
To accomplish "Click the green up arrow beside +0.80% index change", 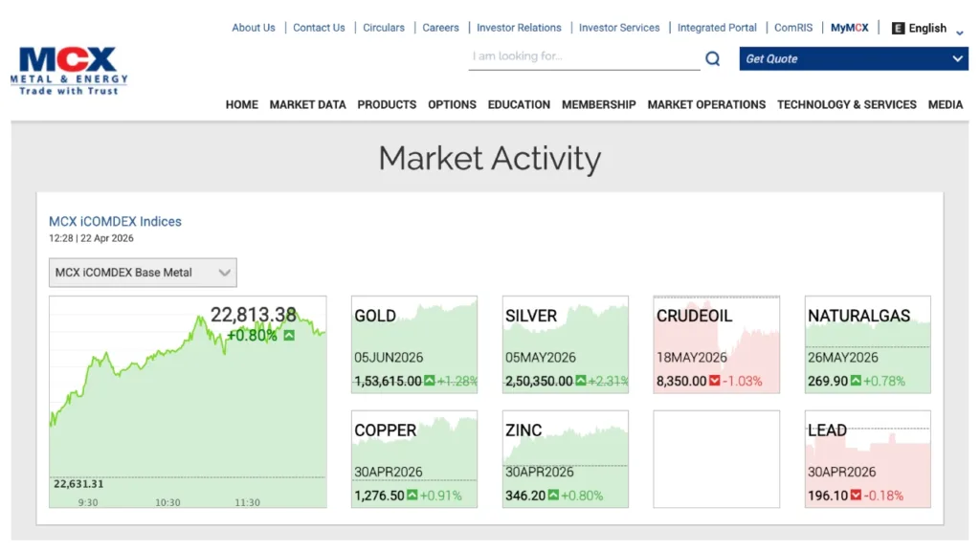I will tap(289, 336).
